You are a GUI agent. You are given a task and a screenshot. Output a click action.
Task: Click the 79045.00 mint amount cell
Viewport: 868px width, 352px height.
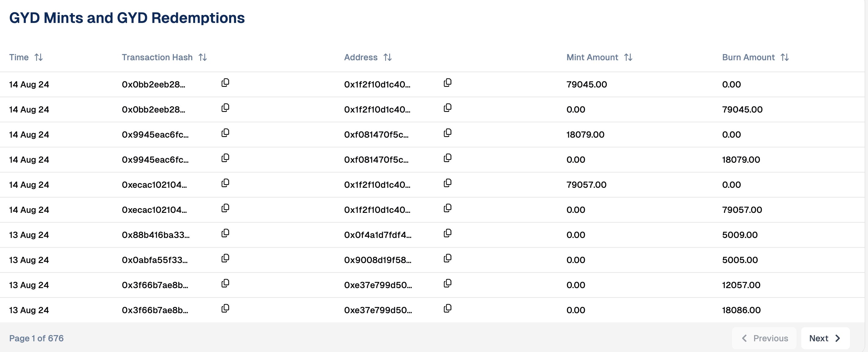pos(586,84)
